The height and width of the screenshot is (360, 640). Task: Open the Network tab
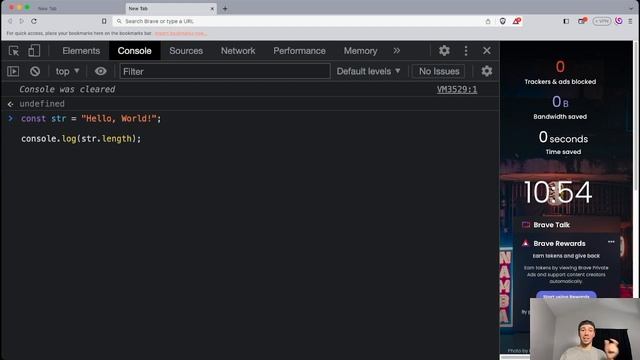(238, 51)
